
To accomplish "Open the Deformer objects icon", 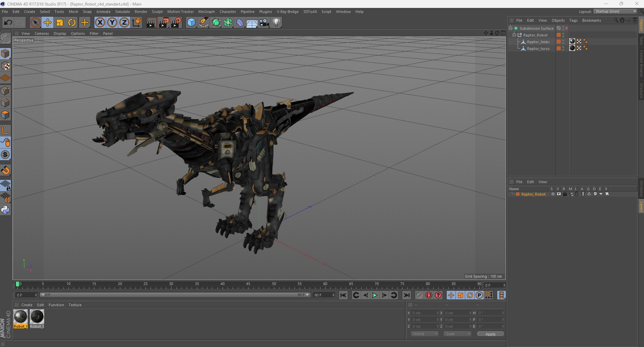I will point(240,22).
